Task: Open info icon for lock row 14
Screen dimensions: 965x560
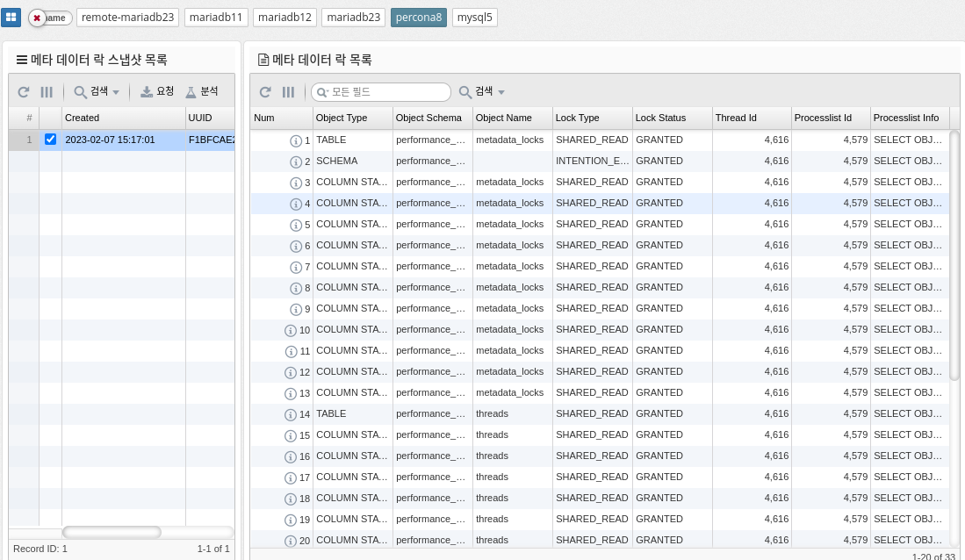Action: (x=291, y=414)
